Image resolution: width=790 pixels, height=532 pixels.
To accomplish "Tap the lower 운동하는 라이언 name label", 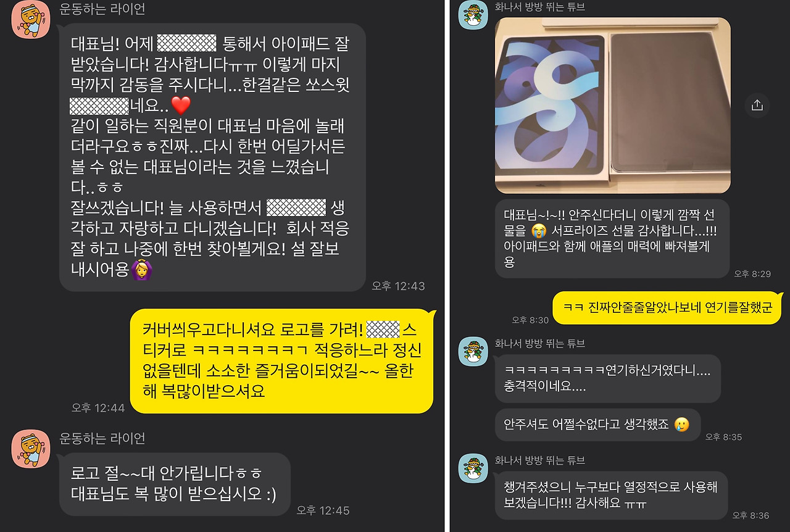I will [102, 438].
